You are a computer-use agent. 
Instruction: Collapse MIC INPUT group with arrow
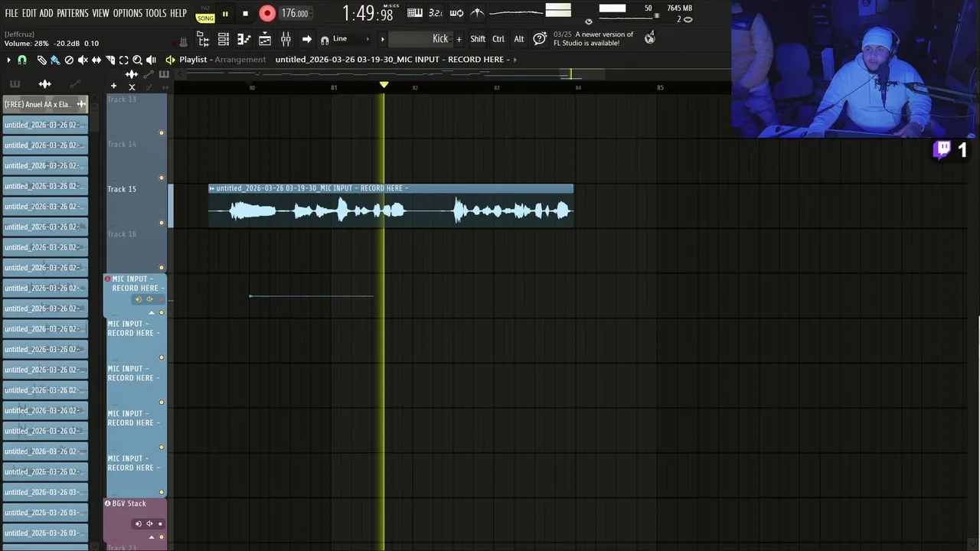152,312
